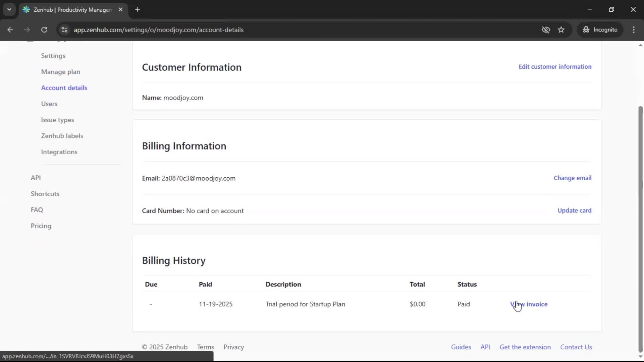Bookmark this page using the star icon
This screenshot has width=644, height=362.
(561, 29)
